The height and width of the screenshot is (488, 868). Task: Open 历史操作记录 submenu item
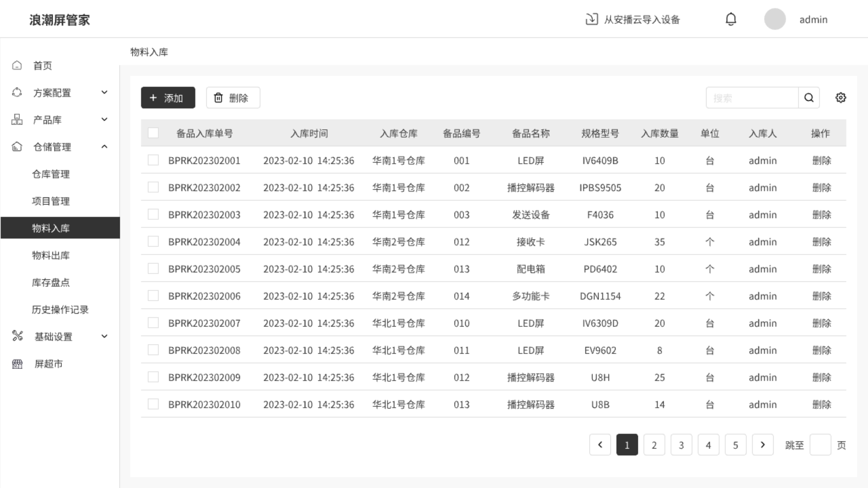(60, 310)
